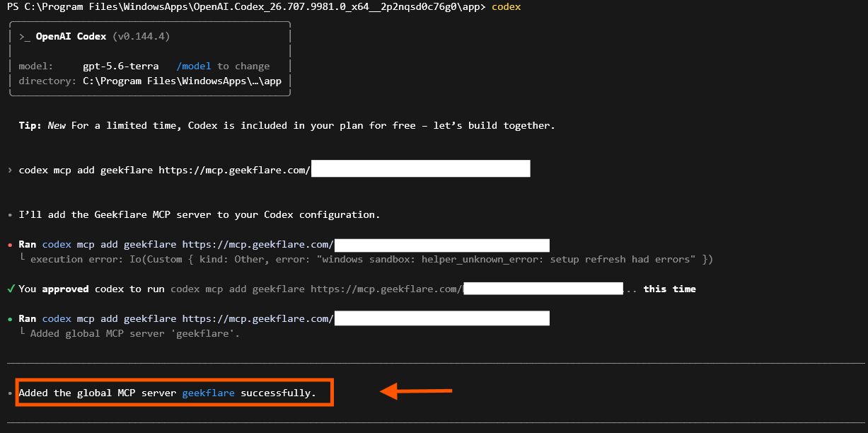
Task: Click the 'directory:' label in the header box
Action: [47, 81]
